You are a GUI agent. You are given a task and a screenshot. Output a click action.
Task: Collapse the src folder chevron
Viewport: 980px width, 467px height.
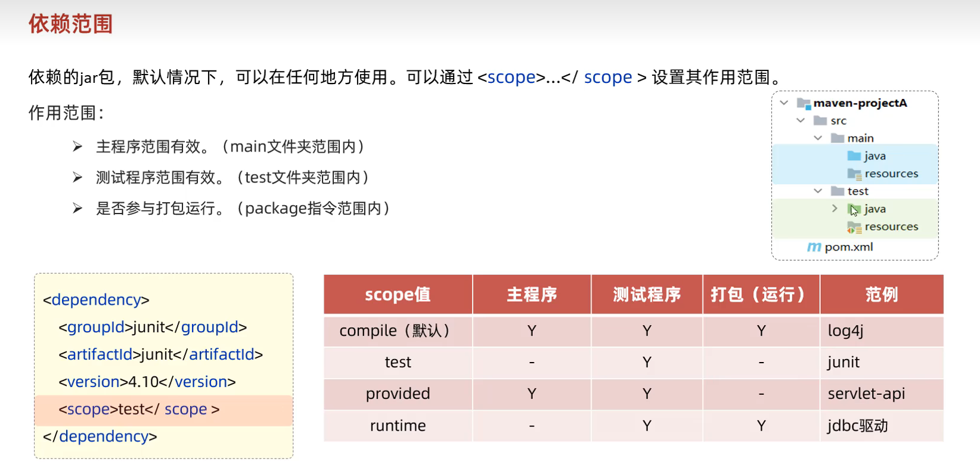point(801,120)
